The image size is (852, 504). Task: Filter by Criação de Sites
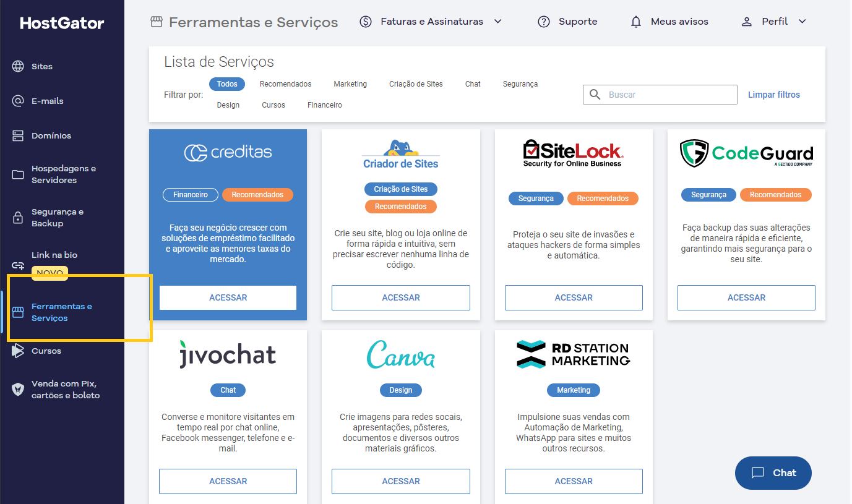416,84
